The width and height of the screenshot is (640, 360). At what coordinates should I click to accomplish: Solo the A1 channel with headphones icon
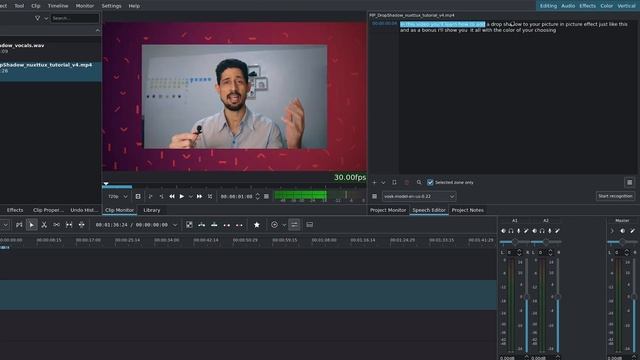pyautogui.click(x=511, y=231)
